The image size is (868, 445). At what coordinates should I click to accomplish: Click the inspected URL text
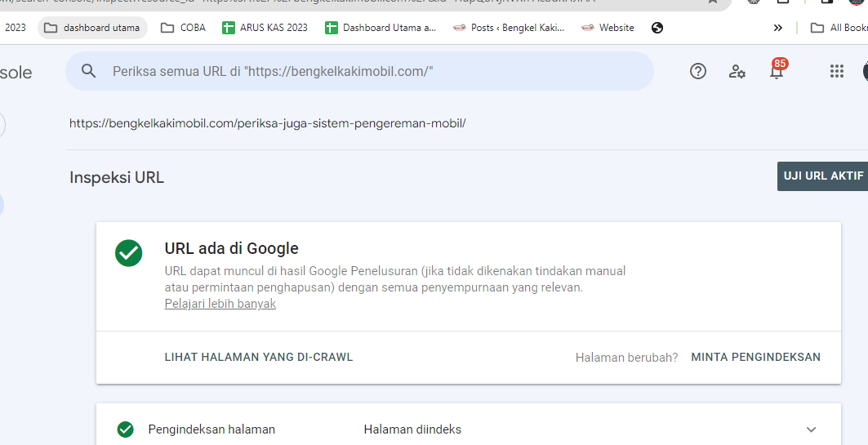click(x=267, y=123)
